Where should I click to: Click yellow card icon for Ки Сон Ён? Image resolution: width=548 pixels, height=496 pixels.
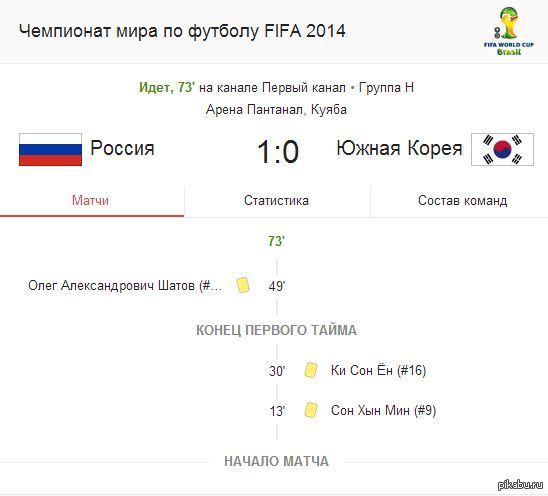point(311,370)
